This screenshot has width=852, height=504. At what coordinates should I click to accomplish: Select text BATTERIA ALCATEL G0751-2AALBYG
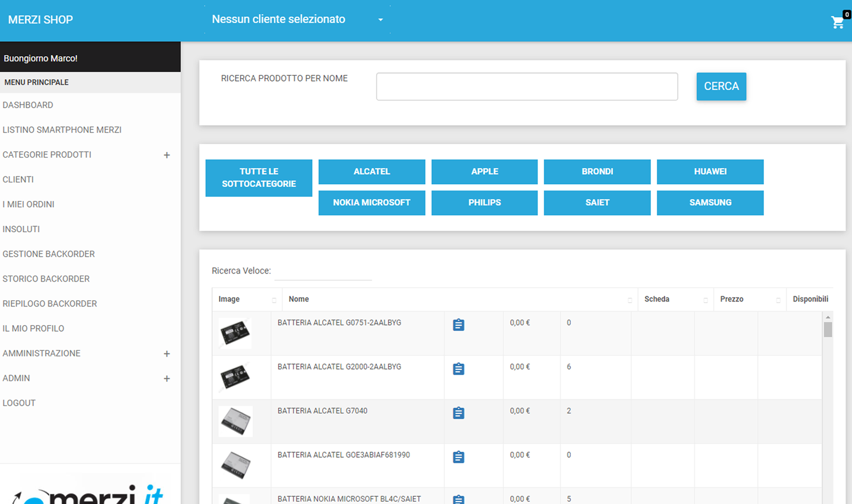coord(339,323)
